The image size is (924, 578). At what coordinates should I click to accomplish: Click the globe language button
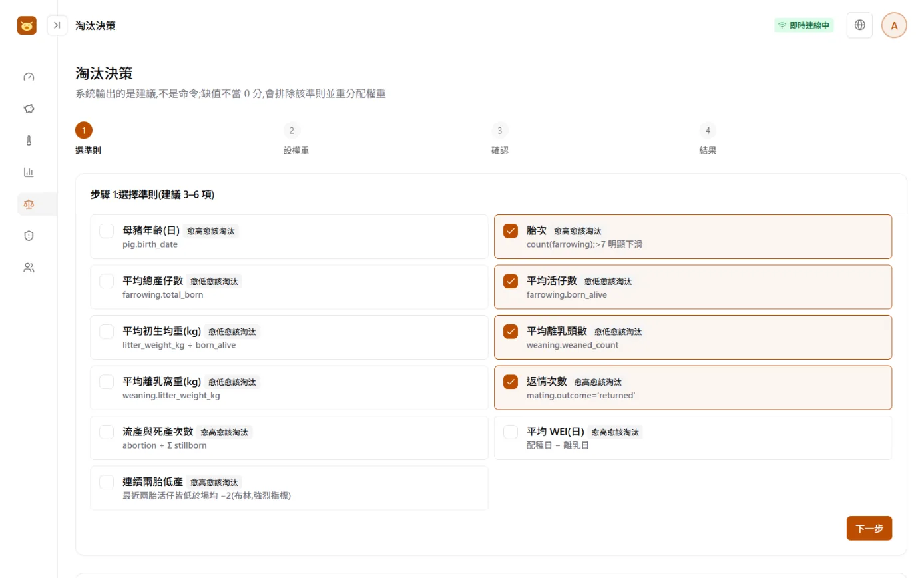(859, 25)
